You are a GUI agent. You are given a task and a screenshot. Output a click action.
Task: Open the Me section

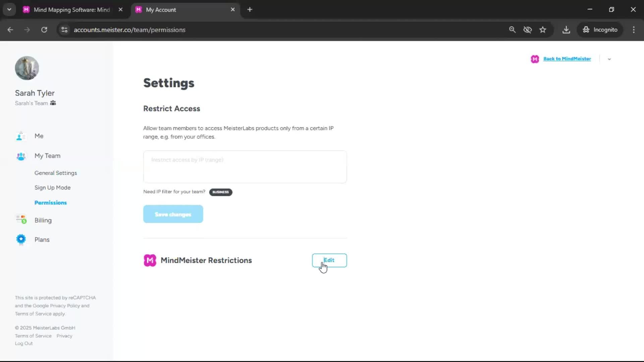39,136
